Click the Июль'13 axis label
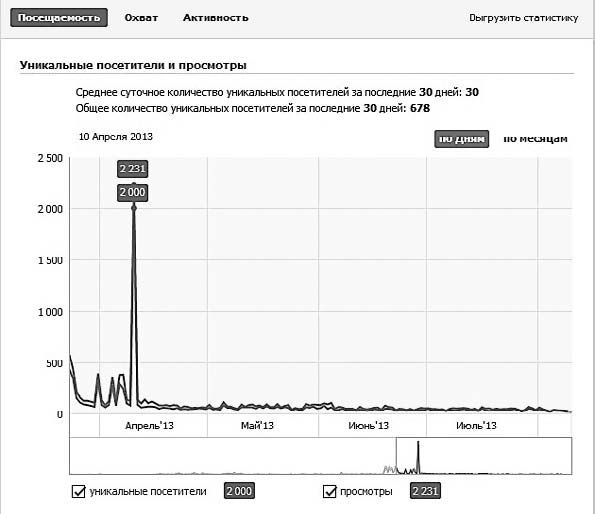The width and height of the screenshot is (595, 514). [476, 426]
